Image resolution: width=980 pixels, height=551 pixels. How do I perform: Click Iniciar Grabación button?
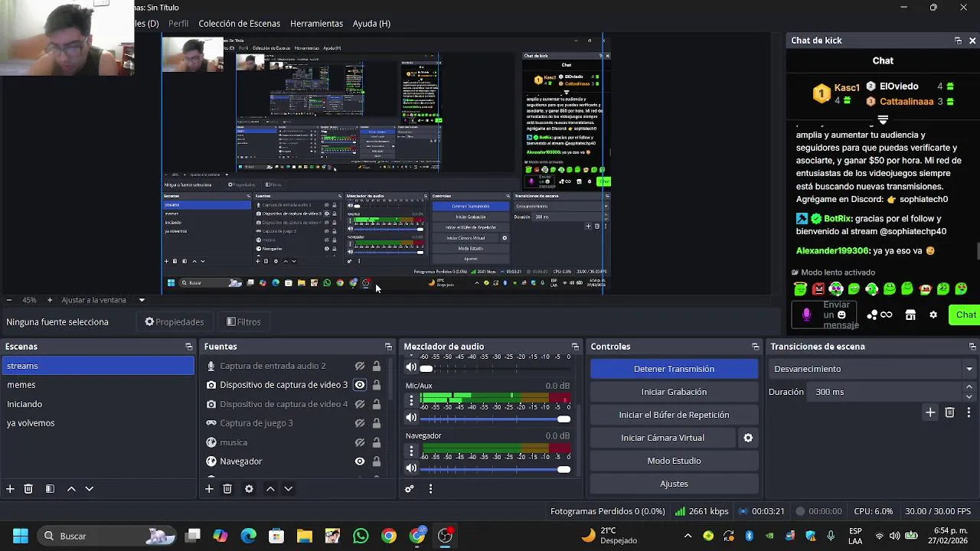(x=674, y=392)
